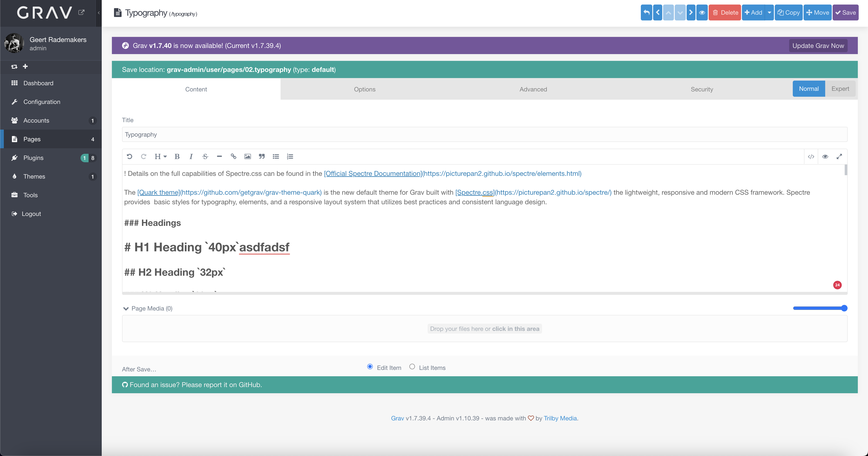Switch to the Options tab
The image size is (868, 456).
[x=364, y=89]
